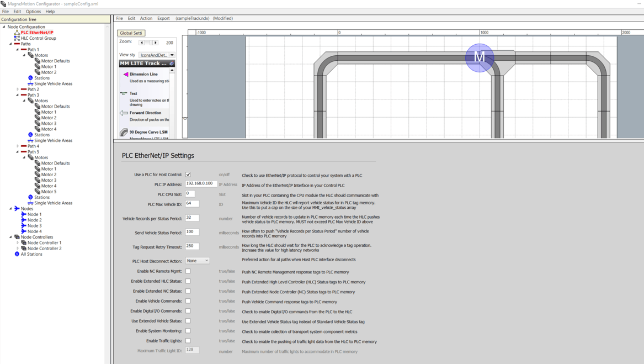Open PLC Host Disconnect Action dropdown
The width and height of the screenshot is (644, 364).
tap(198, 261)
